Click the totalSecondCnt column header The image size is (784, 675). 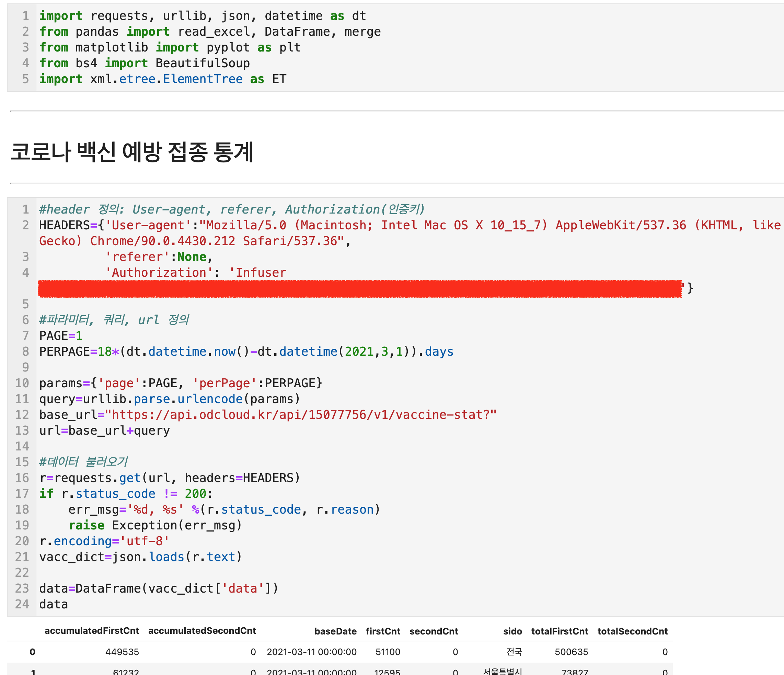click(x=632, y=631)
